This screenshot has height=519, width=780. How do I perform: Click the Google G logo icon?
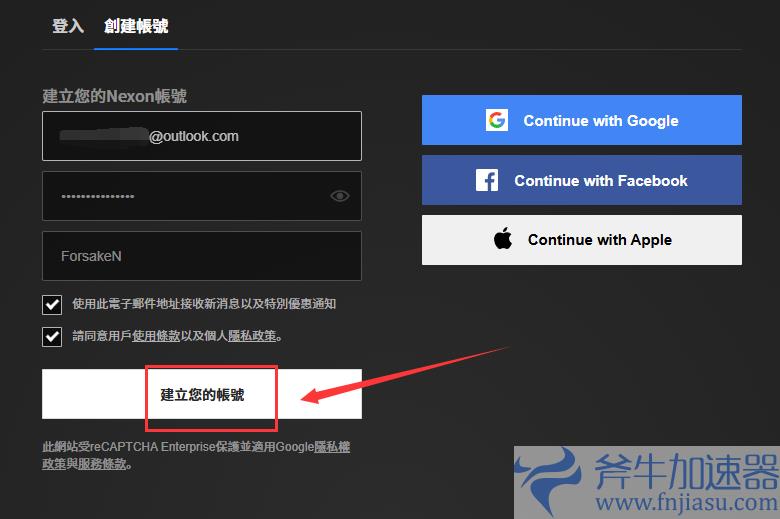(x=496, y=120)
